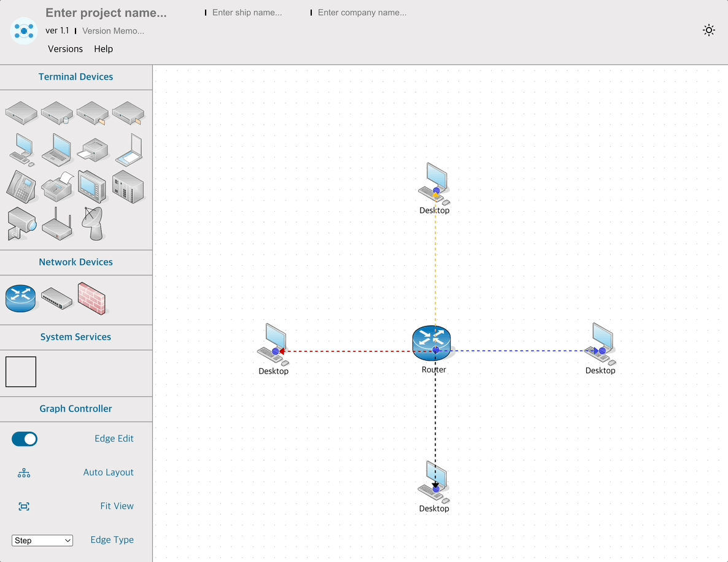The height and width of the screenshot is (562, 728).
Task: Select the laptop device icon
Action: click(56, 150)
